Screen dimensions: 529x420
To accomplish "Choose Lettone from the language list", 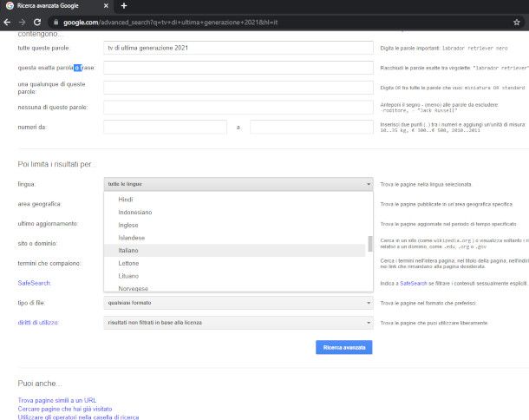I will point(235,263).
